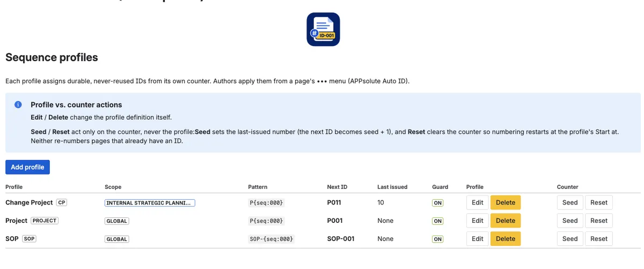
Task: Click the Profile vs. counter actions heading
Action: 76,105
